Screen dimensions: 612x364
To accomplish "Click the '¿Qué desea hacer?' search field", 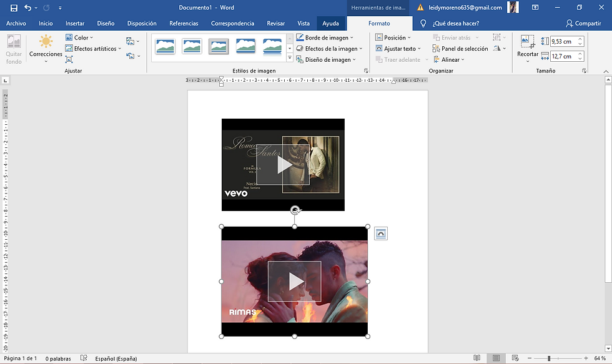I will (x=455, y=23).
